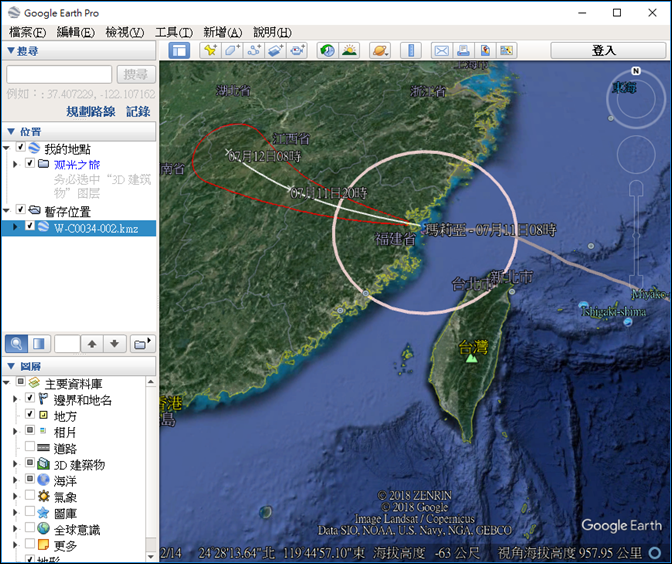The image size is (672, 564).
Task: Expand the 海洋 layer node
Action: (15, 480)
